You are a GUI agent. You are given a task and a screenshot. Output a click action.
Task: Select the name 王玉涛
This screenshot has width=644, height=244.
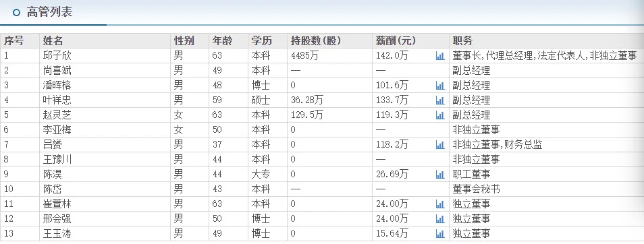tap(57, 234)
